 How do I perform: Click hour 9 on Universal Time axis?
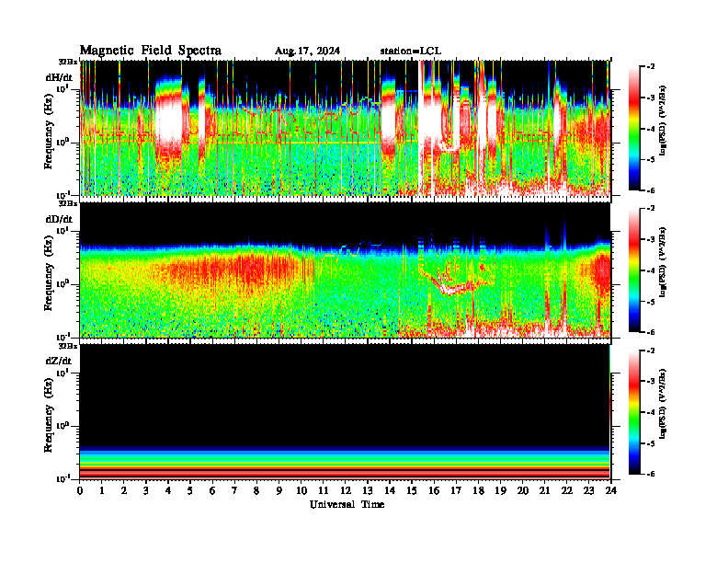click(x=279, y=491)
